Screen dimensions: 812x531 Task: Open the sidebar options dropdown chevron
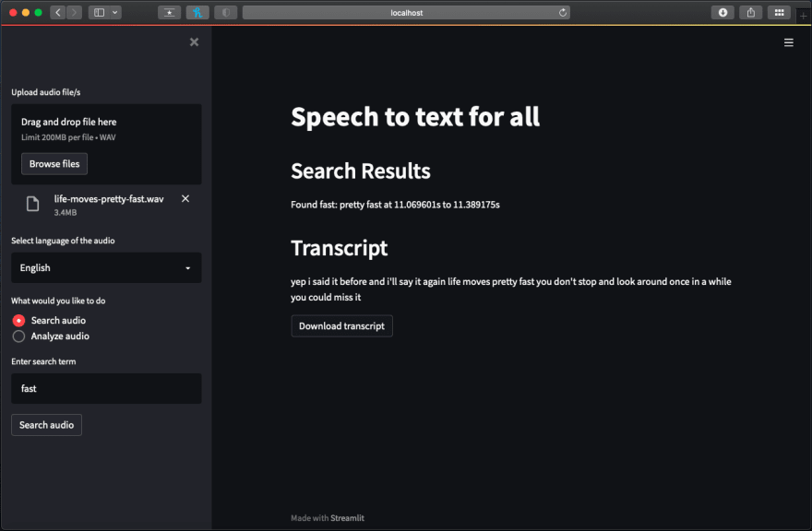(x=115, y=12)
